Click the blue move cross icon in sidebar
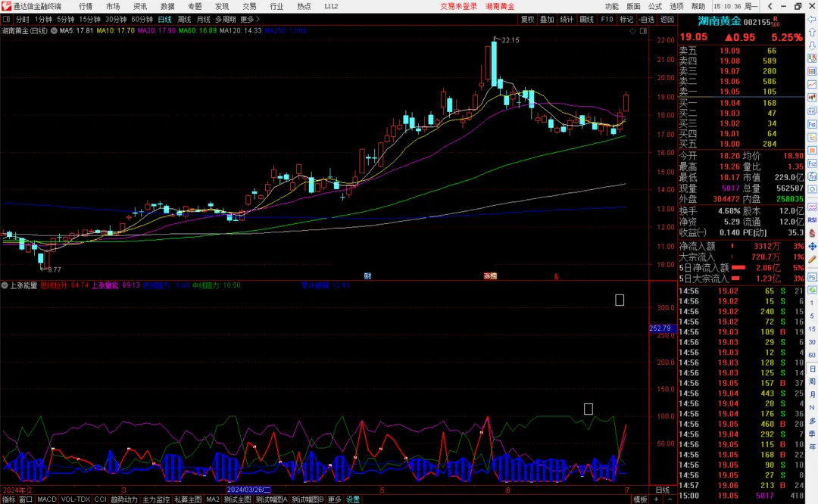 [812, 246]
